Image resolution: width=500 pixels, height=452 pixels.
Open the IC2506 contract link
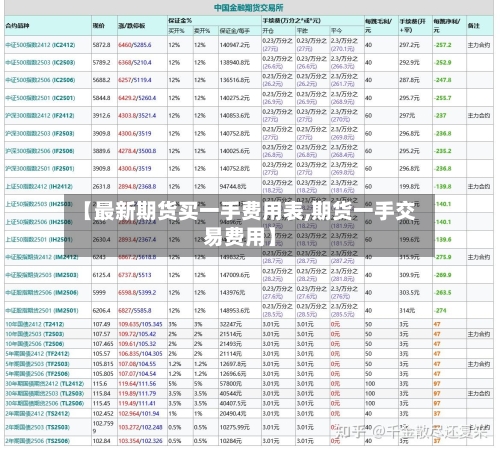(x=40, y=80)
